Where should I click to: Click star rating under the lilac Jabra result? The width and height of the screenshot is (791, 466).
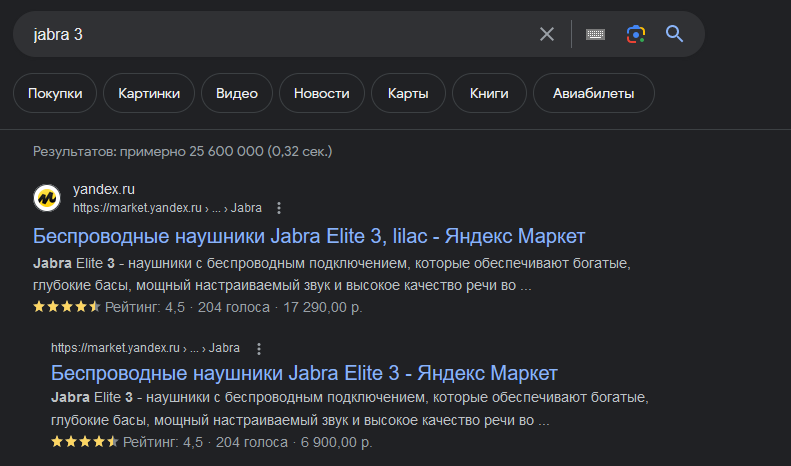tap(66, 307)
